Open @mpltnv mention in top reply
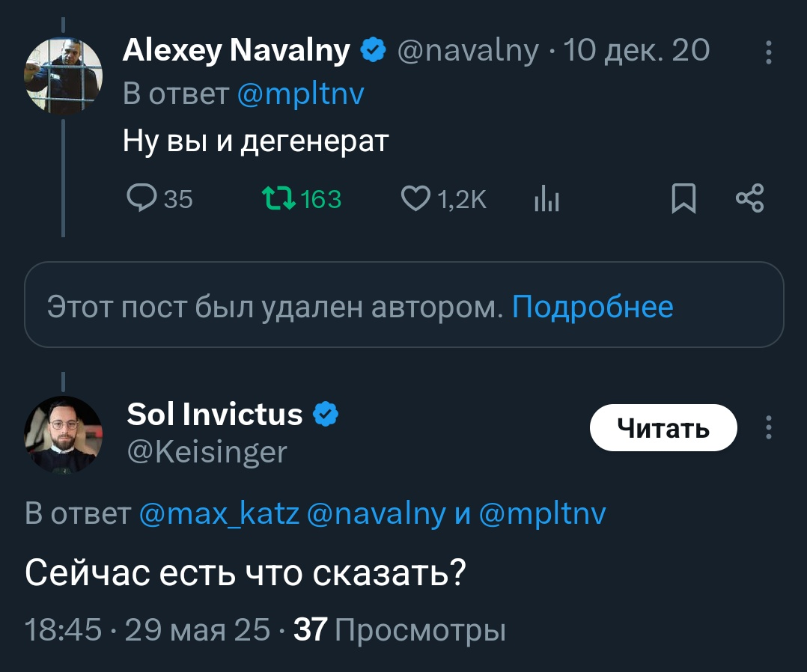 (300, 94)
